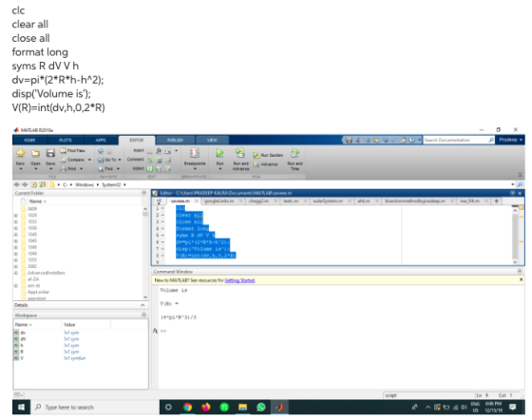Click Run Section
Screen dimensions: 532x420
pyautogui.click(x=268, y=155)
